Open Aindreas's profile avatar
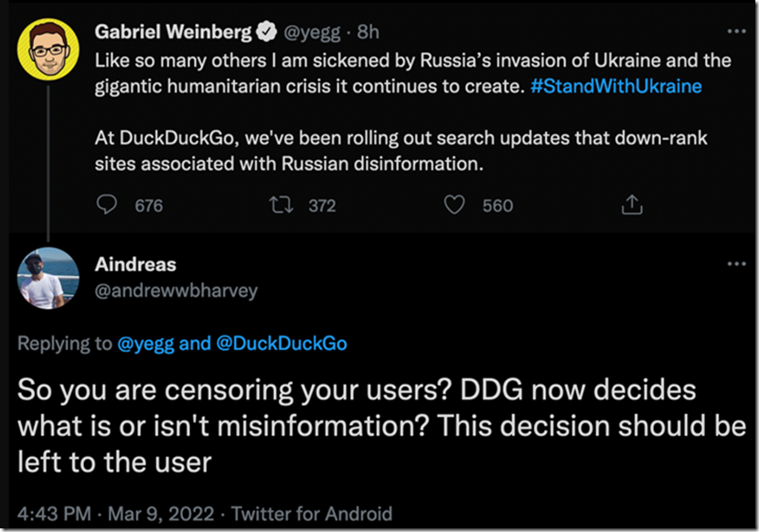 tap(48, 278)
